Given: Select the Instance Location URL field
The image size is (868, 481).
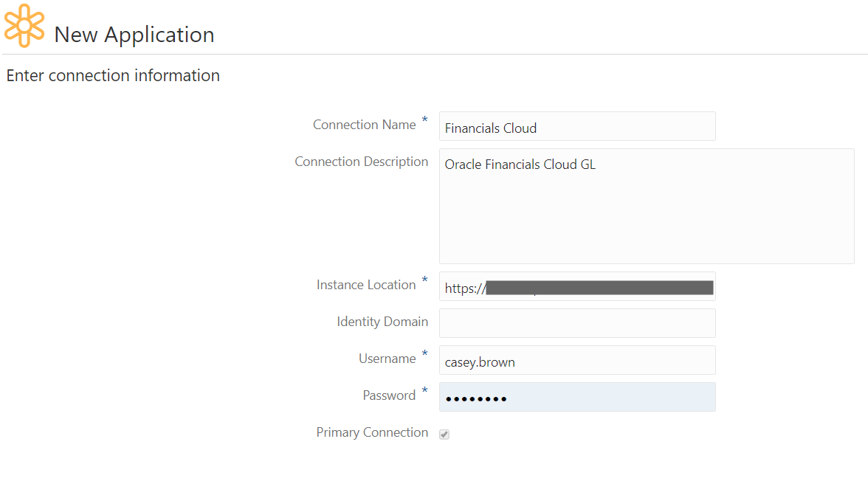Looking at the screenshot, I should 576,287.
